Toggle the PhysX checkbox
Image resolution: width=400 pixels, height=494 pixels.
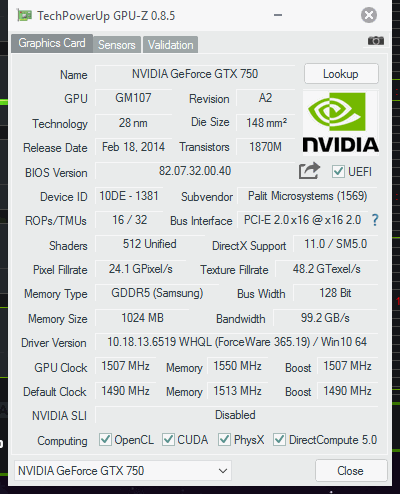(x=224, y=439)
